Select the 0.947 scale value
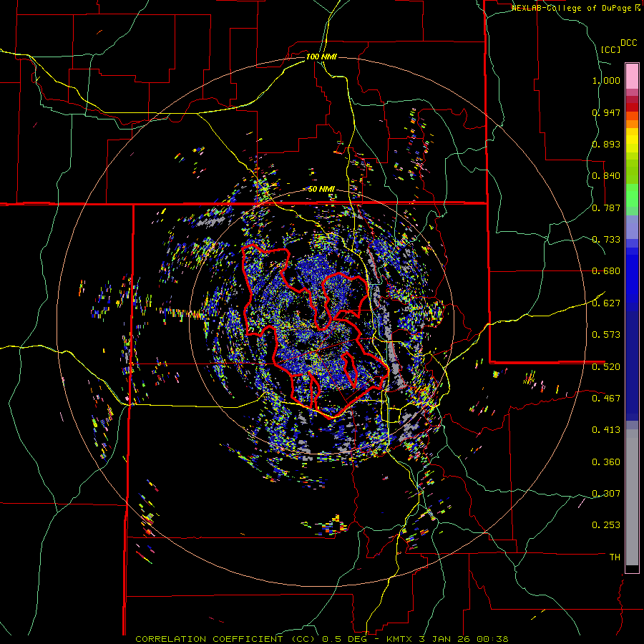 pyautogui.click(x=606, y=112)
